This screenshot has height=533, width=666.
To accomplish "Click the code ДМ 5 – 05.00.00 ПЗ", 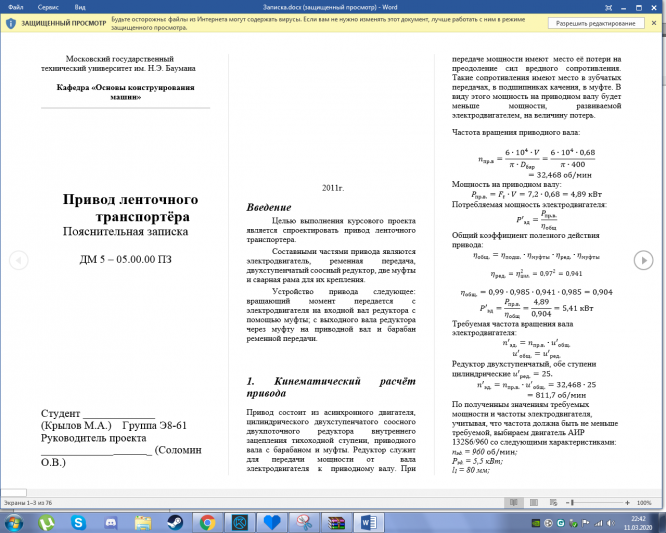I will [126, 259].
